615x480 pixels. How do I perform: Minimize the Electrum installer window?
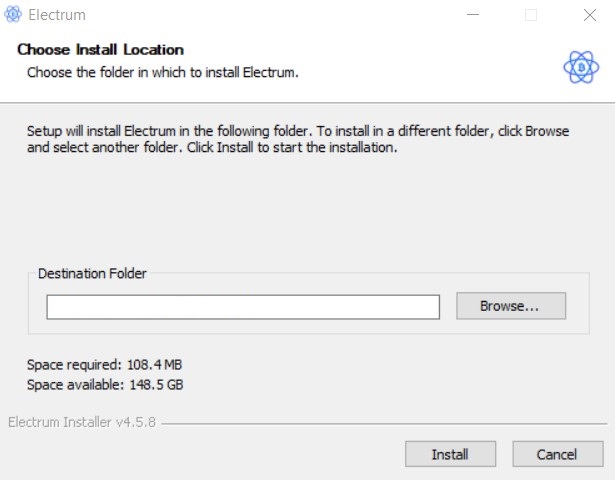pos(473,15)
